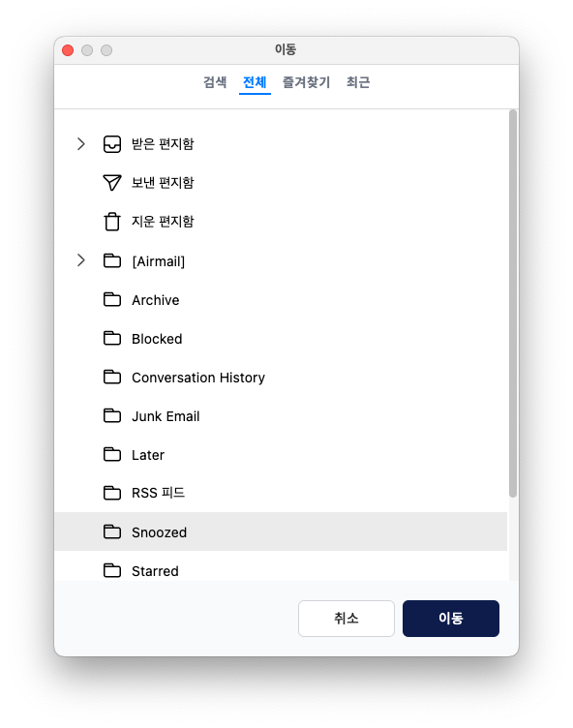The image size is (573, 728).
Task: Show the 최근 tab
Action: [358, 82]
